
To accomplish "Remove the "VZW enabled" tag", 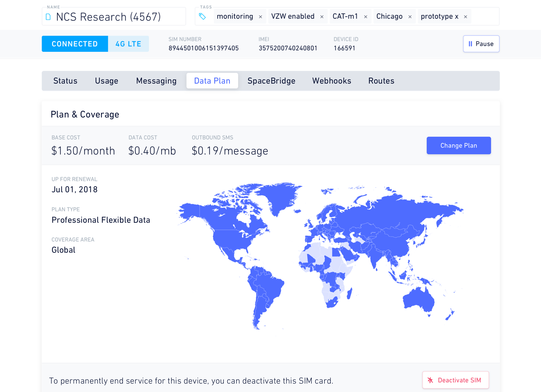I will (x=322, y=17).
